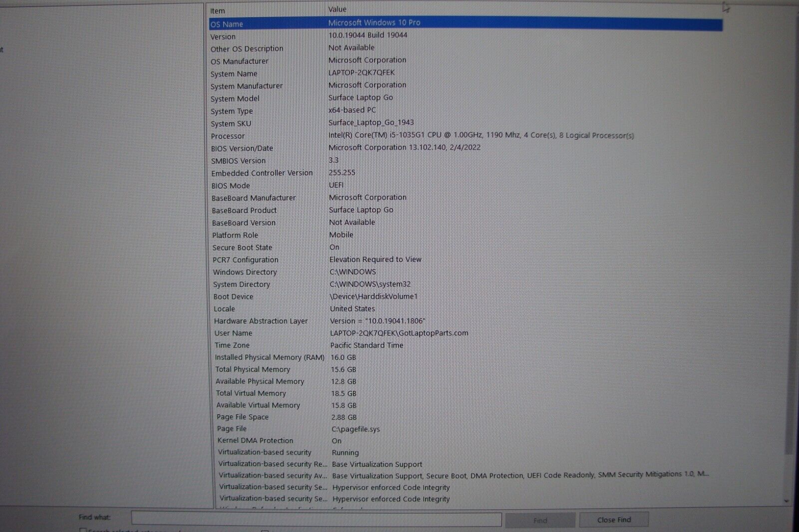The width and height of the screenshot is (799, 532).
Task: Select the Embedded Controller Version row
Action: (465, 173)
